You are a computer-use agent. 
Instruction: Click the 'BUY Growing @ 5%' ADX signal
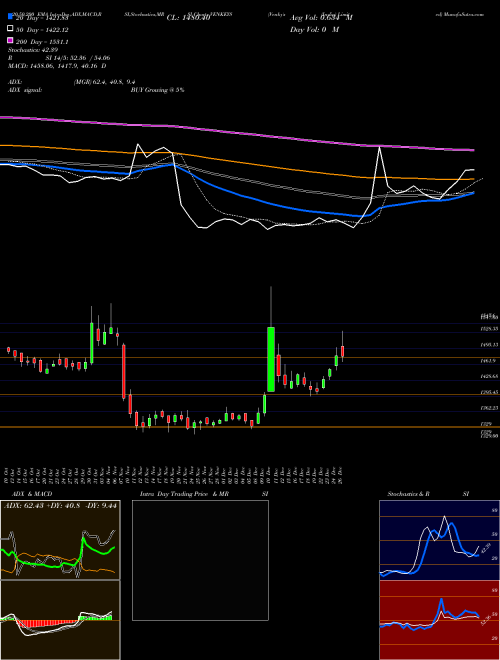(x=157, y=90)
